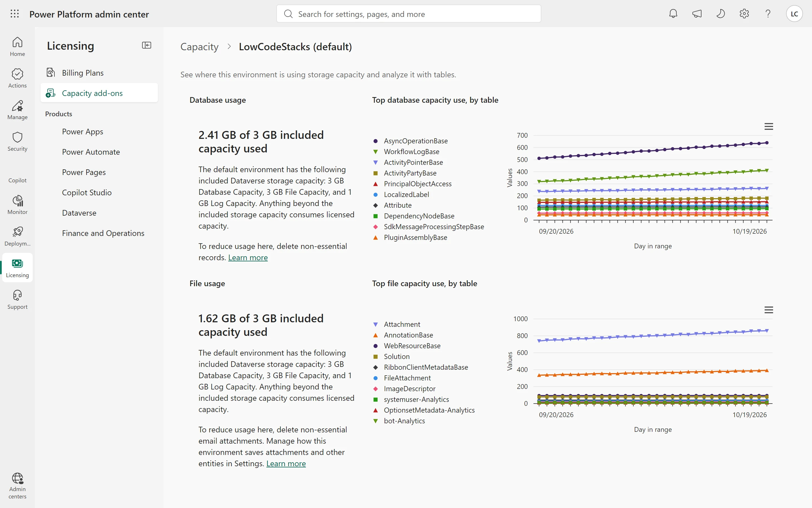Click the megaphone announcements icon
This screenshot has height=508, width=812.
697,14
